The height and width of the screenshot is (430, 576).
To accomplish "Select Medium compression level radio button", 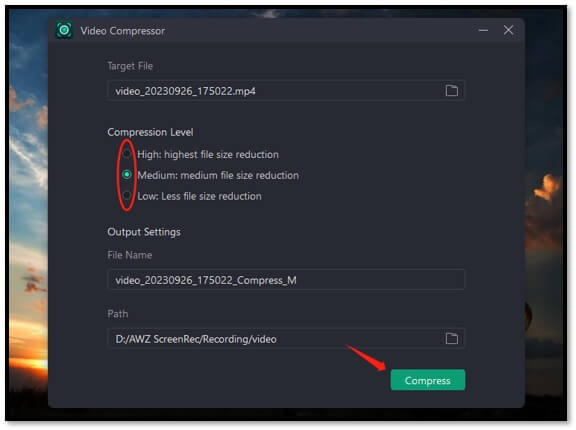I will pos(127,174).
